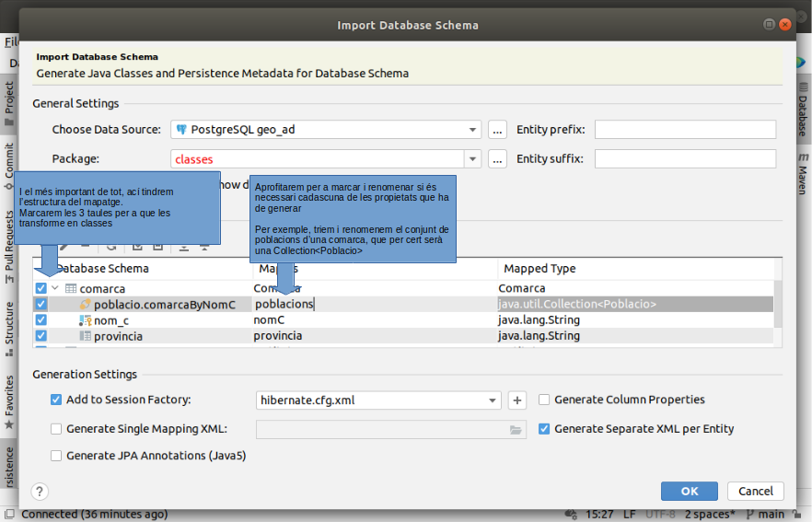Open the Choose Data Source dropdown arrow
This screenshot has height=522, width=812.
[x=472, y=130]
